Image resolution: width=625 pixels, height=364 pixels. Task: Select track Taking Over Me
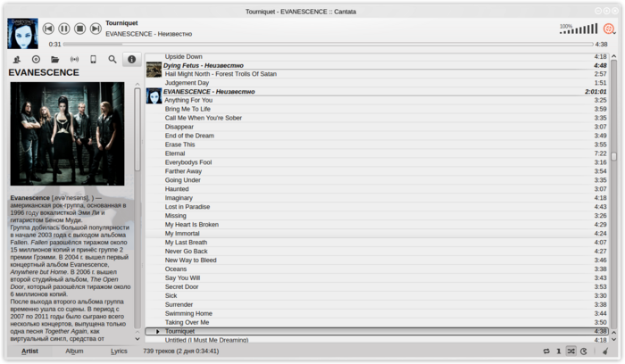[377, 322]
